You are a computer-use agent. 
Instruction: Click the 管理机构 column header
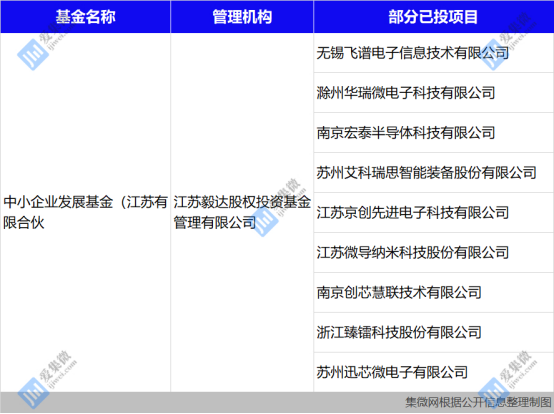(242, 17)
